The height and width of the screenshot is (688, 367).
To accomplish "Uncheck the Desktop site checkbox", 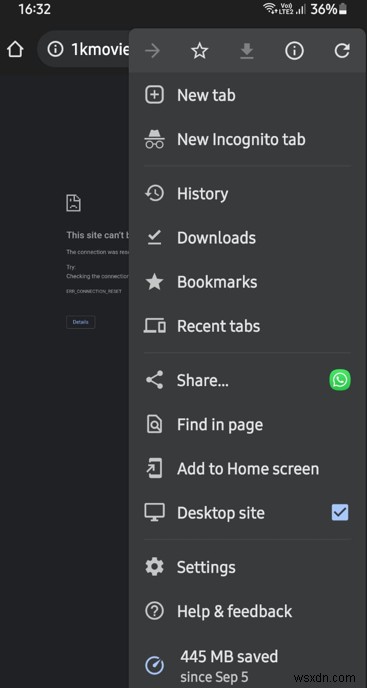I will 340,512.
